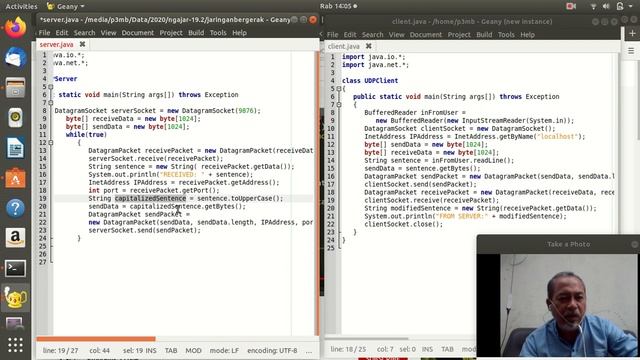Click the webcam preview in Take a Photo

coord(569,305)
